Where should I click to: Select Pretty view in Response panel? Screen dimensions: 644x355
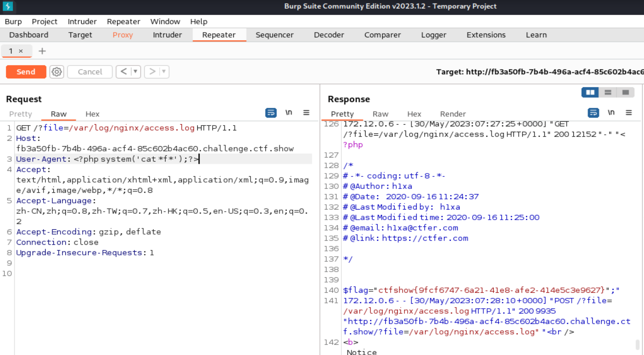[x=342, y=114]
